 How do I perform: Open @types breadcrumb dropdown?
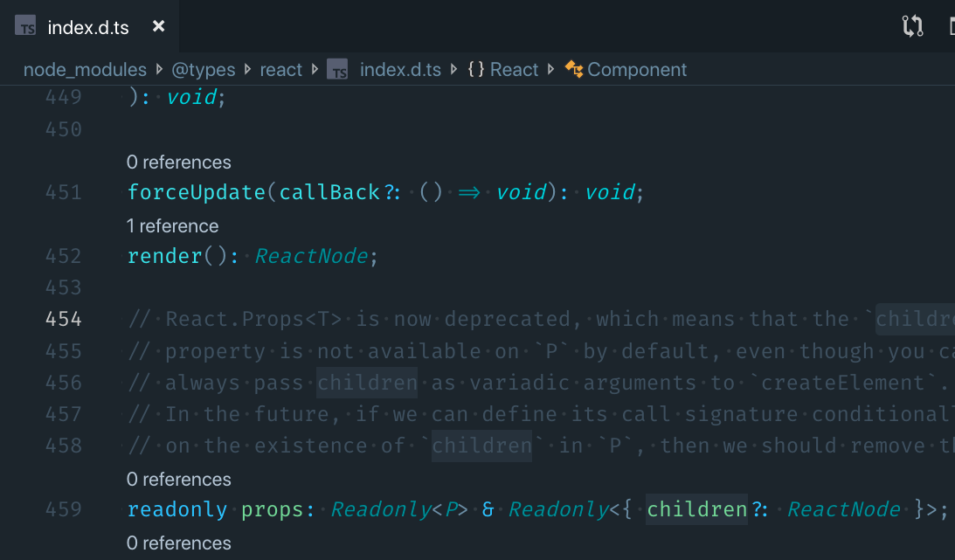tap(204, 69)
